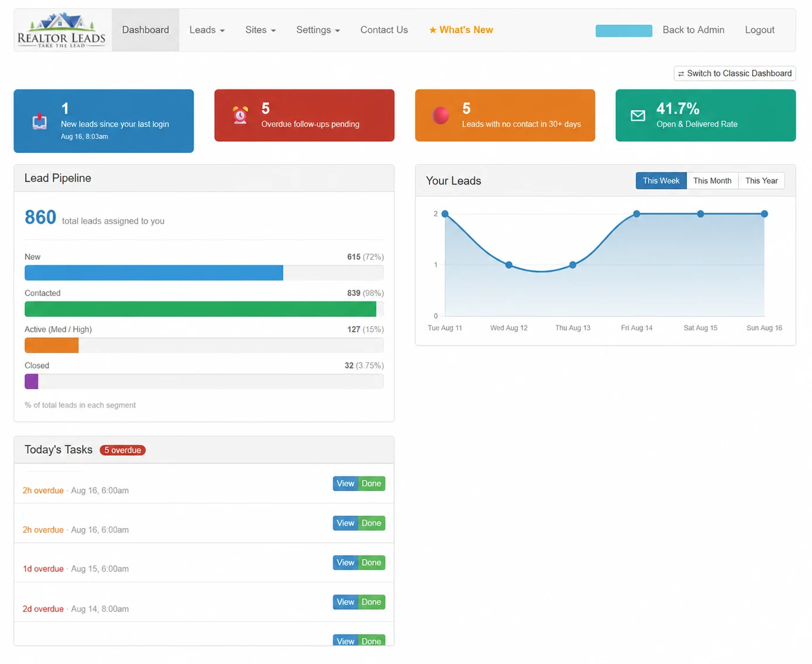Image resolution: width=812 pixels, height=664 pixels.
Task: Expand the Sites dropdown menu
Action: click(261, 30)
